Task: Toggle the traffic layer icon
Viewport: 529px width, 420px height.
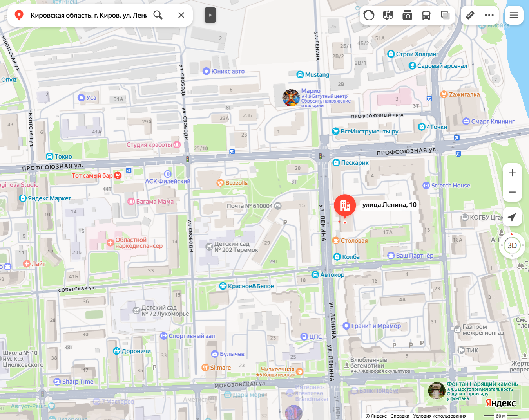Action: (x=369, y=15)
